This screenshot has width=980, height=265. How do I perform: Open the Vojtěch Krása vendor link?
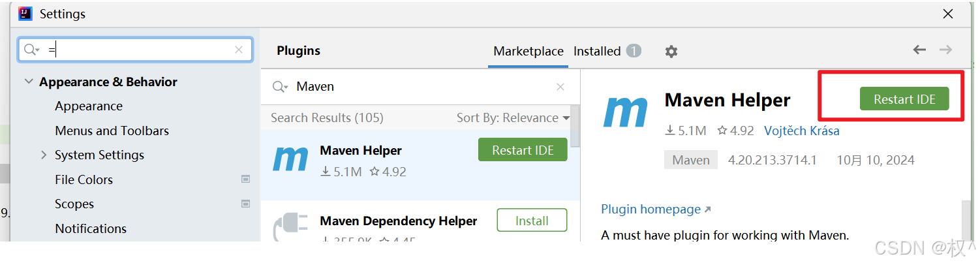802,131
